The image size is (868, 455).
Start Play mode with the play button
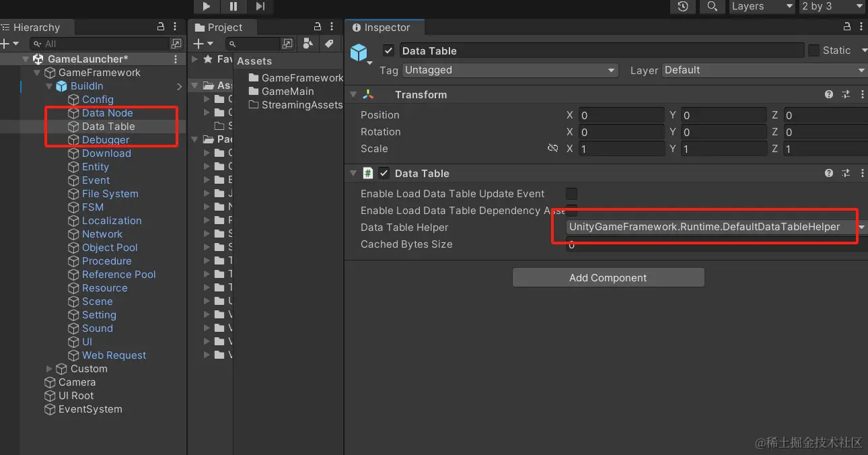[207, 6]
